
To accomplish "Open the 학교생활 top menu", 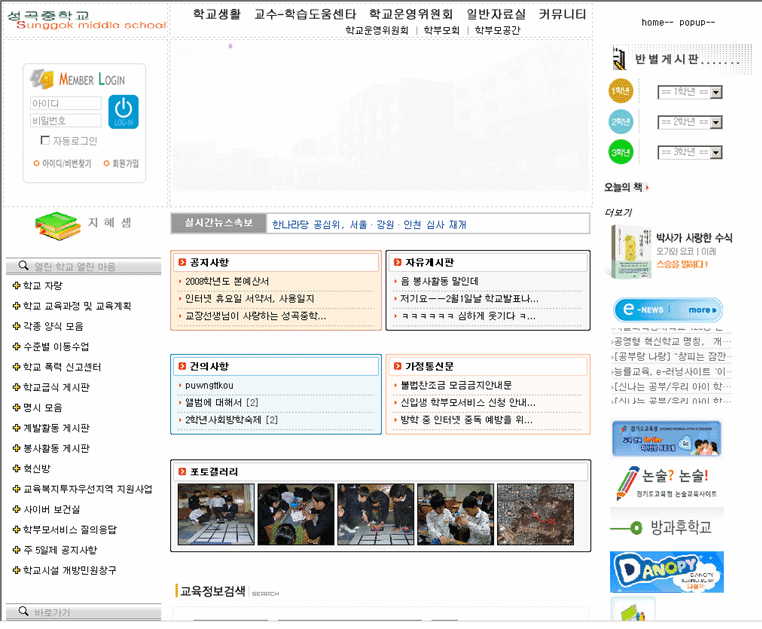I will (x=217, y=14).
